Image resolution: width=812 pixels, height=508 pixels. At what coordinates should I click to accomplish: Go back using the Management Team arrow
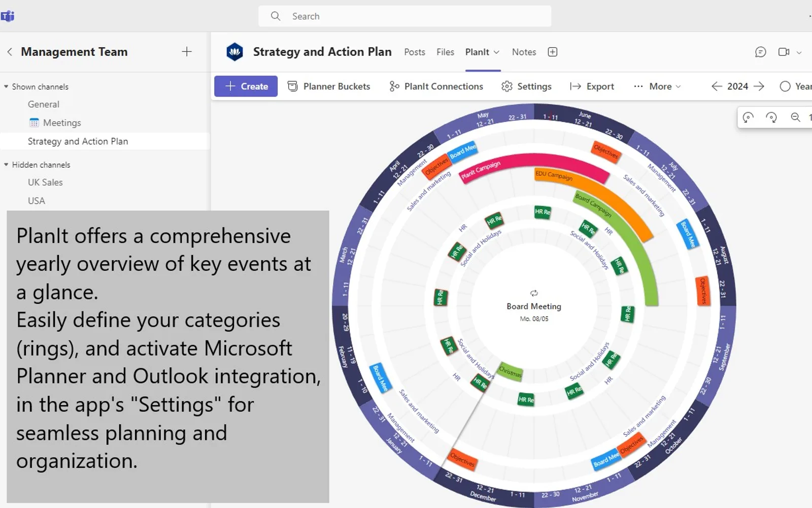[x=10, y=52]
